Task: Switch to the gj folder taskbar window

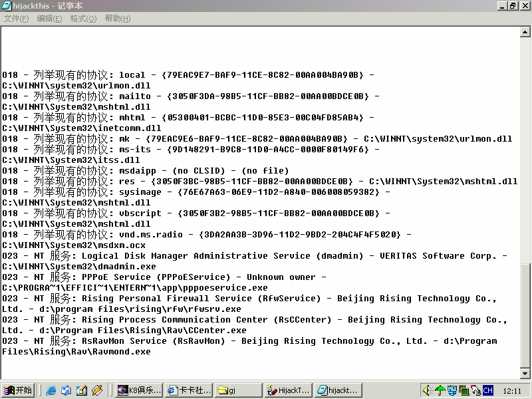Action: point(239,390)
